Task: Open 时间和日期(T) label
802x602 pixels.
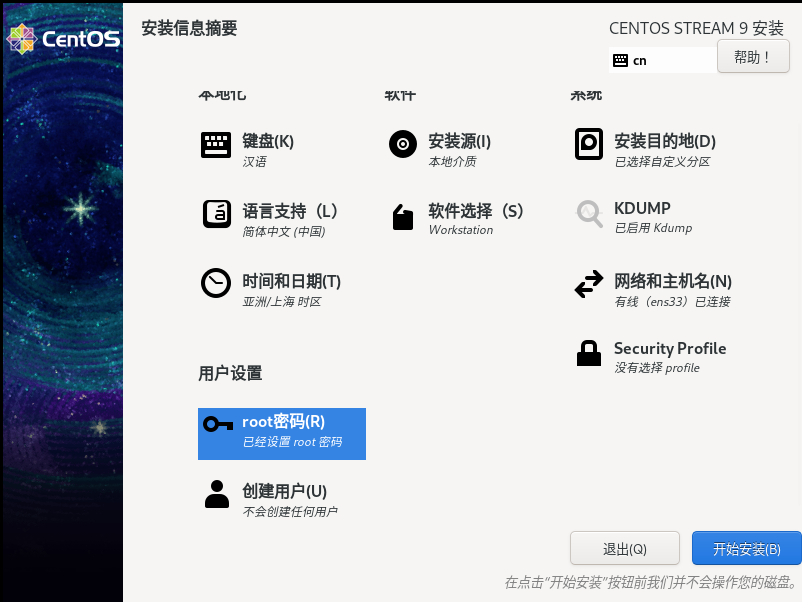Action: 292,281
